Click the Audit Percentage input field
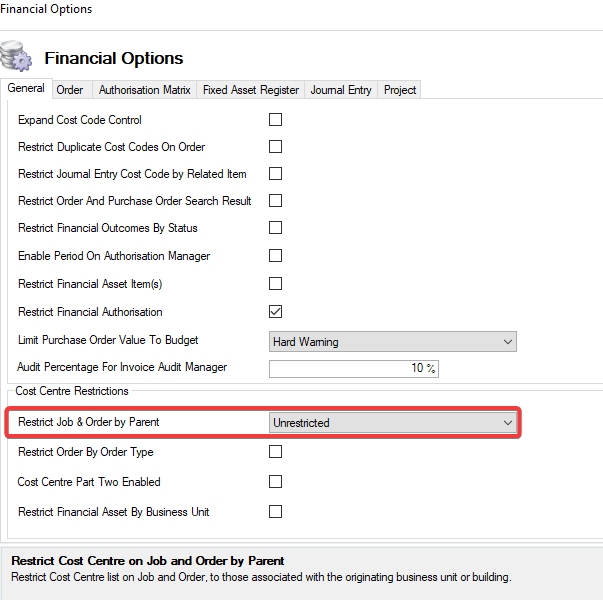This screenshot has width=603, height=600. tap(354, 369)
